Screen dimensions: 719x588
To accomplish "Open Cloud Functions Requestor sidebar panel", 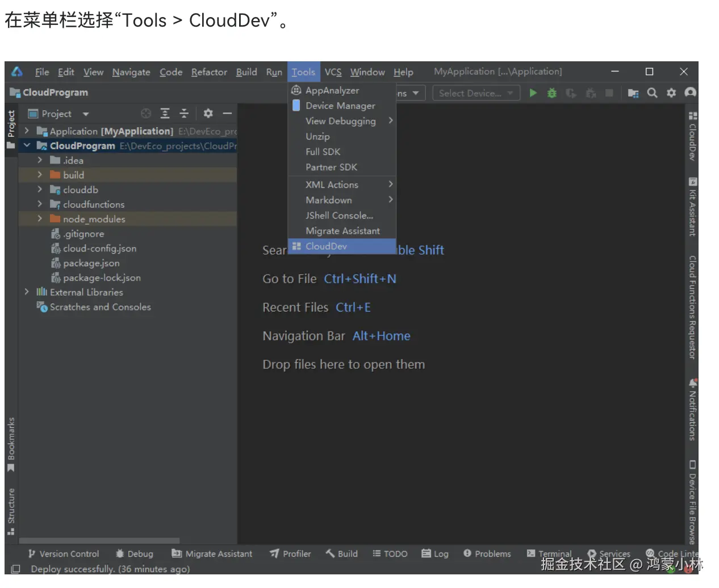I will click(692, 307).
